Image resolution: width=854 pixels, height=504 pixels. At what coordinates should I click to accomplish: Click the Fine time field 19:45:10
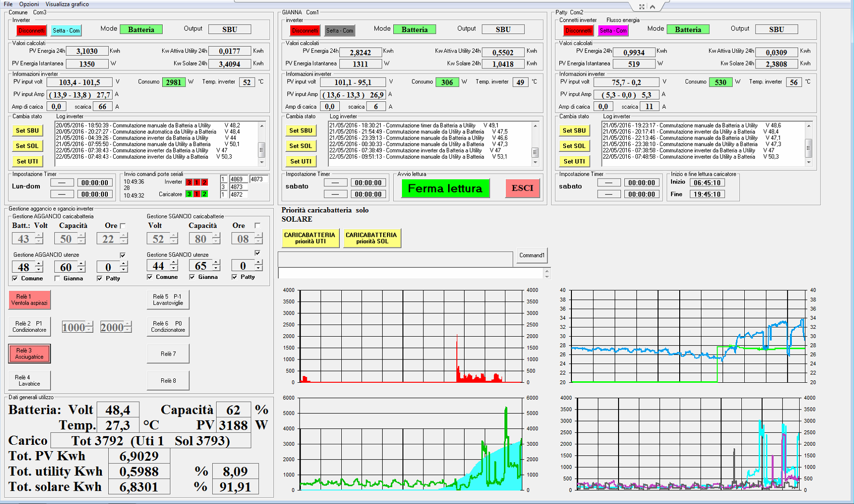707,194
